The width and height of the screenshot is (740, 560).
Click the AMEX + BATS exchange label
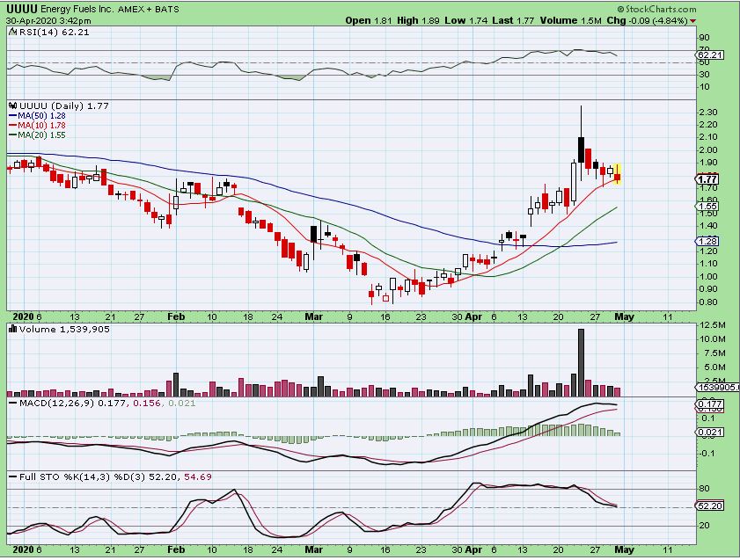pos(148,9)
